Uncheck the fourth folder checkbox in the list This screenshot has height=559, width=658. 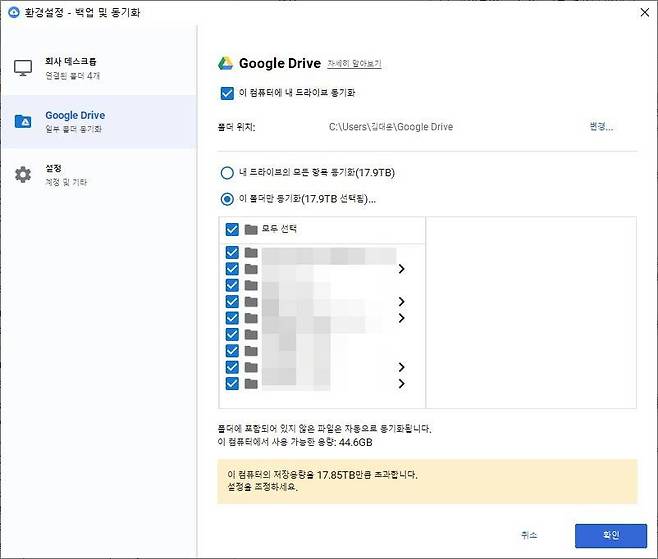tap(232, 302)
